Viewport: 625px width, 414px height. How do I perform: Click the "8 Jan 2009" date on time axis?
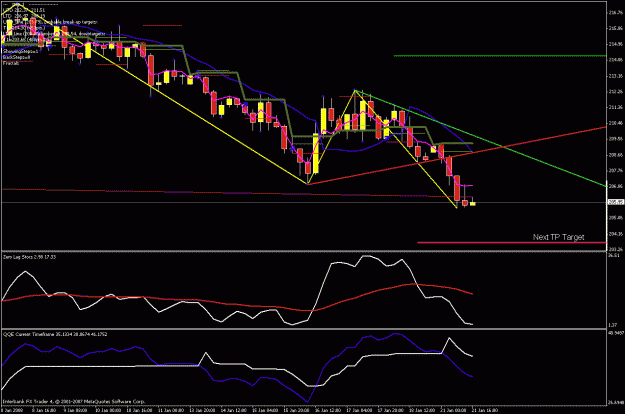point(12,410)
